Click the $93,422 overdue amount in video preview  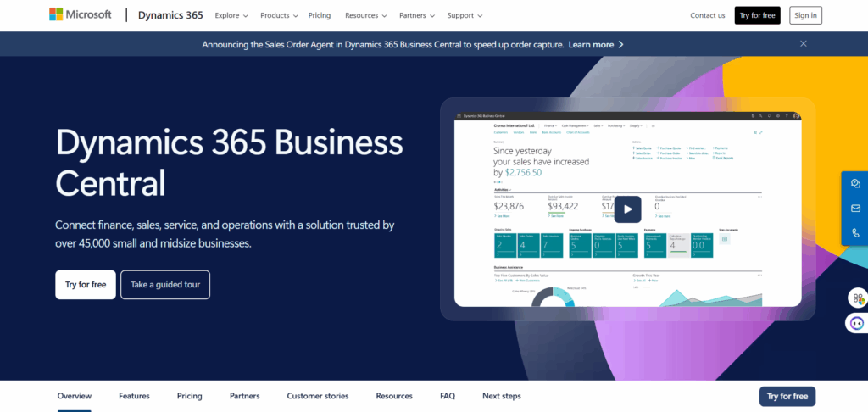pos(563,206)
